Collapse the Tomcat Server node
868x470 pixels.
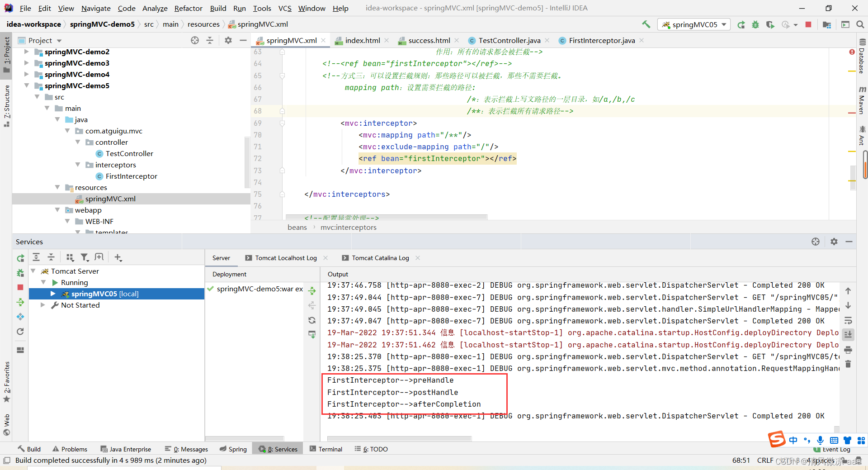[x=33, y=271]
